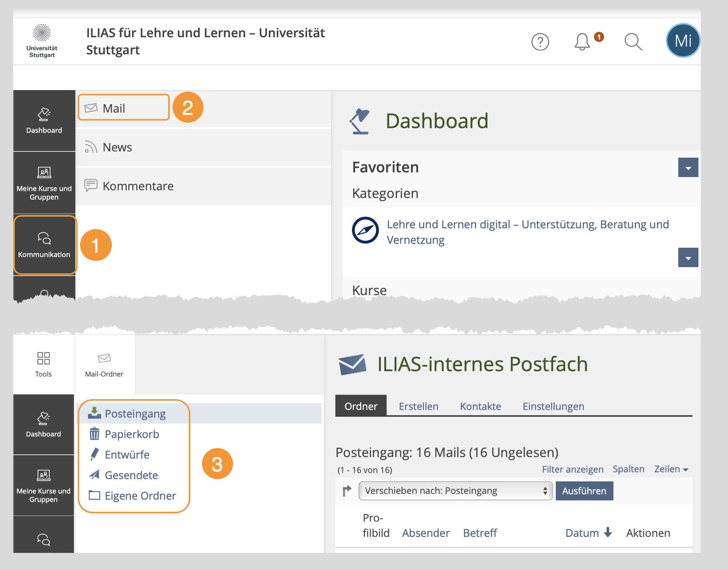Click the ILIAS-internes Postfach envelope icon

[352, 364]
